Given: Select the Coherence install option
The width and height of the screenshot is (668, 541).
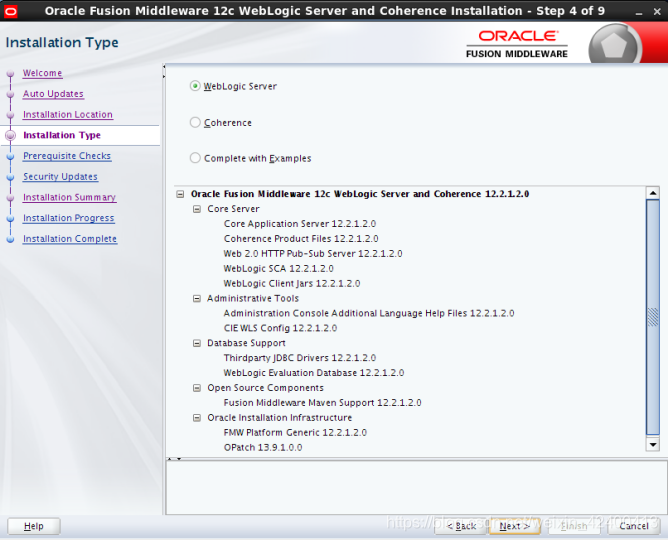Looking at the screenshot, I should (195, 123).
